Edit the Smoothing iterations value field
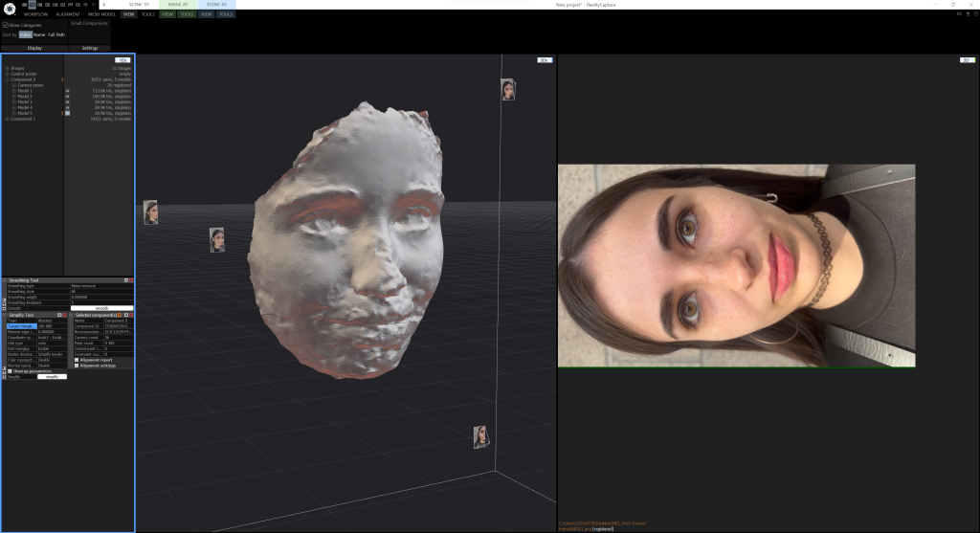980x533 pixels. tap(101, 303)
